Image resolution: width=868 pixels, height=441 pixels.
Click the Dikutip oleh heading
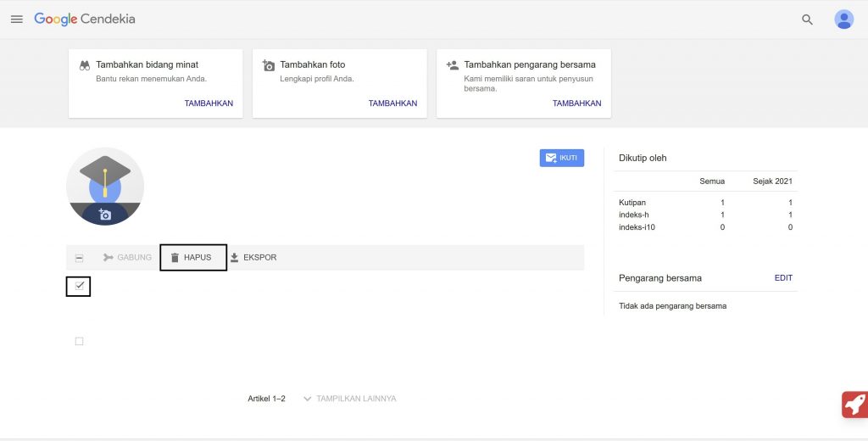pos(643,158)
